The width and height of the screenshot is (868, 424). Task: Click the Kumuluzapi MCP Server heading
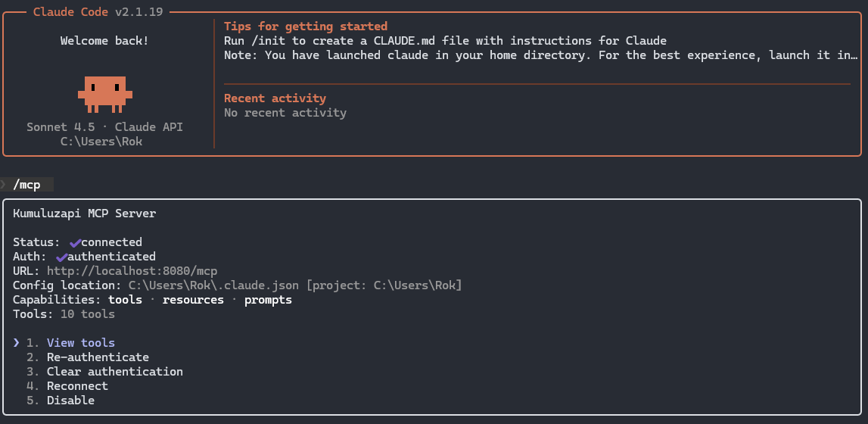(x=84, y=214)
